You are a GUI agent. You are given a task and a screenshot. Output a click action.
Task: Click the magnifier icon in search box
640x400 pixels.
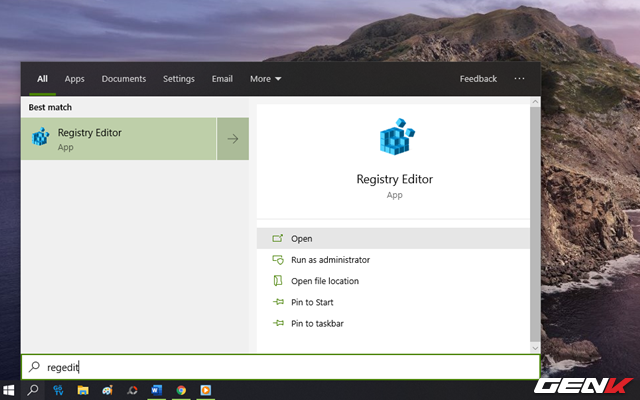(x=34, y=367)
